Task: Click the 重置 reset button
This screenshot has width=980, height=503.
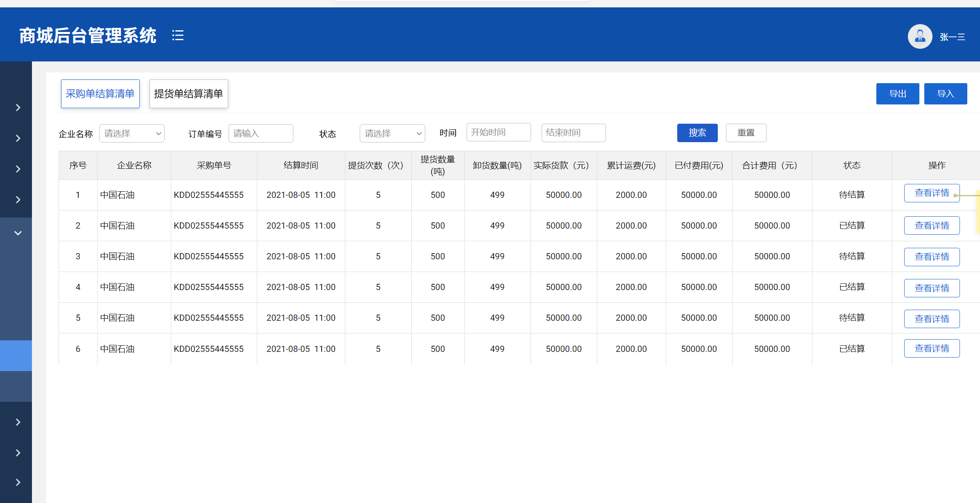Action: (746, 133)
